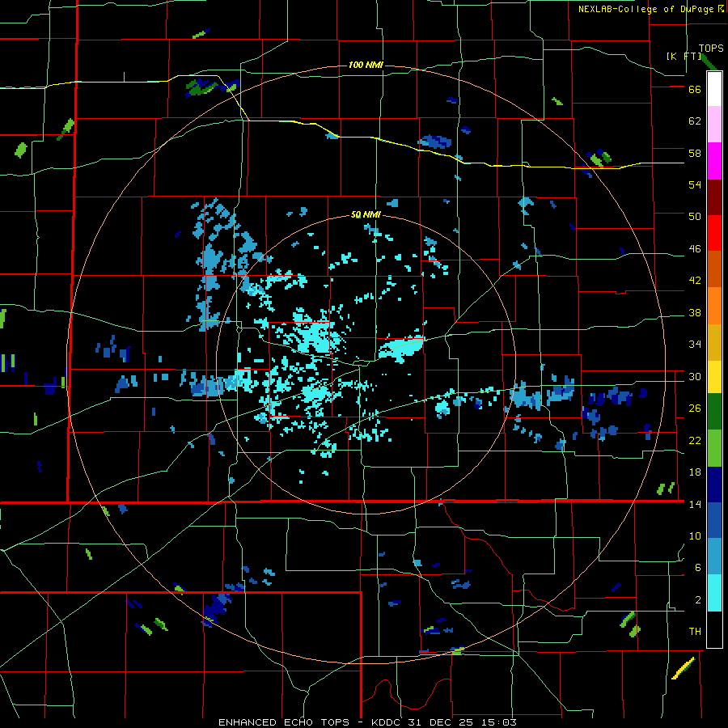Click the 50 legend value
This screenshot has height=728, width=728.
pyautogui.click(x=695, y=217)
